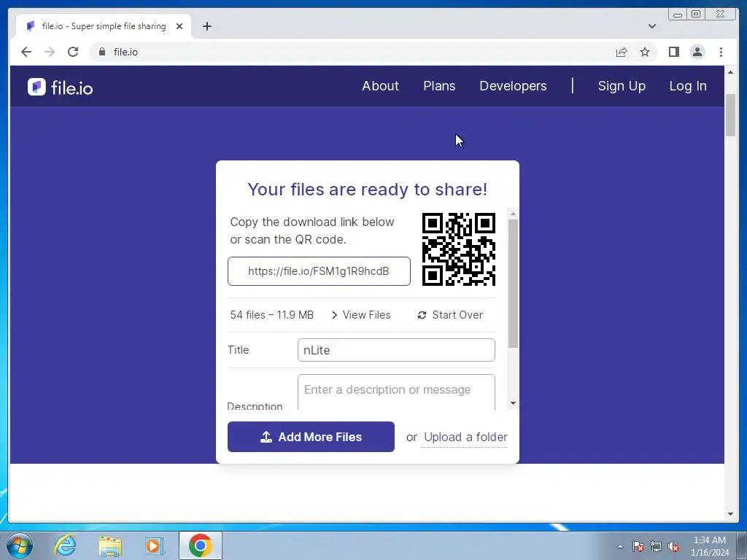Screen dimensions: 747x560
Task: Open the Developers page
Action: [x=513, y=86]
